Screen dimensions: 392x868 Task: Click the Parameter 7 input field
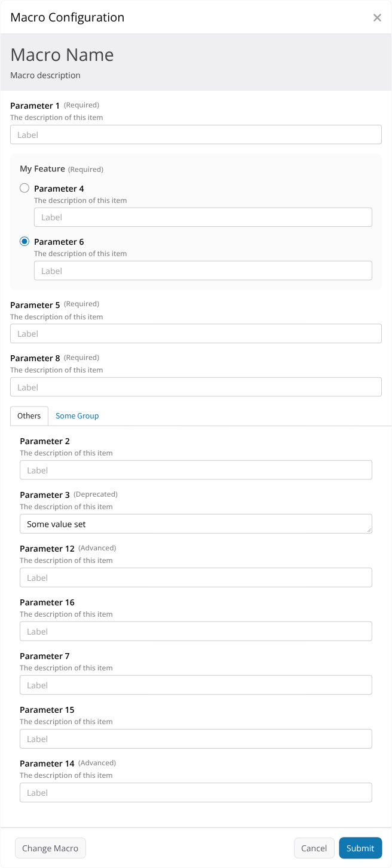coord(196,685)
